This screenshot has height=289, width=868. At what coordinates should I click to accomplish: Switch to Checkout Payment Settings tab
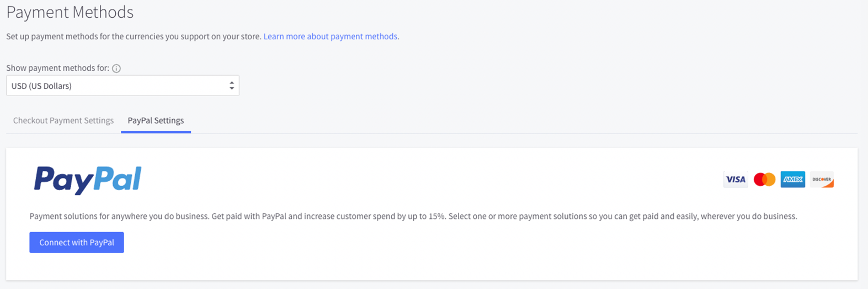click(63, 120)
